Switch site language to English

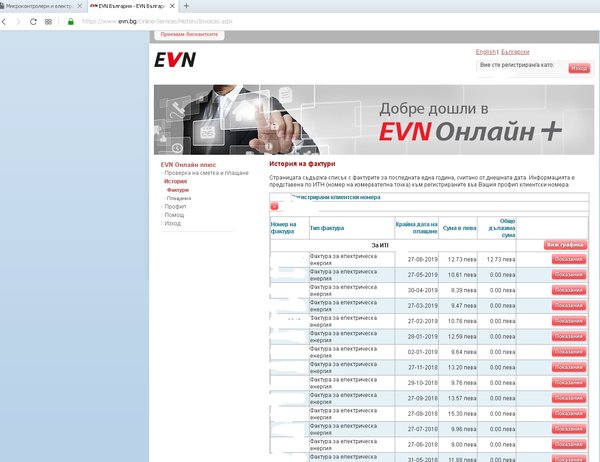tap(486, 52)
